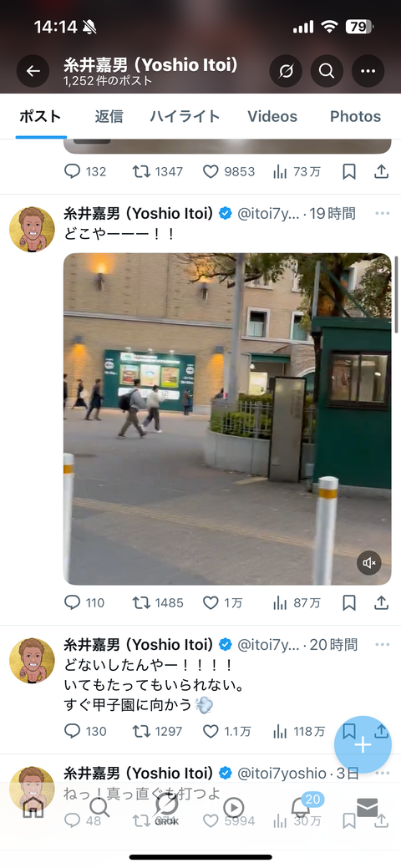Switch to the 返信 tab
This screenshot has height=868, width=401.
[x=109, y=116]
